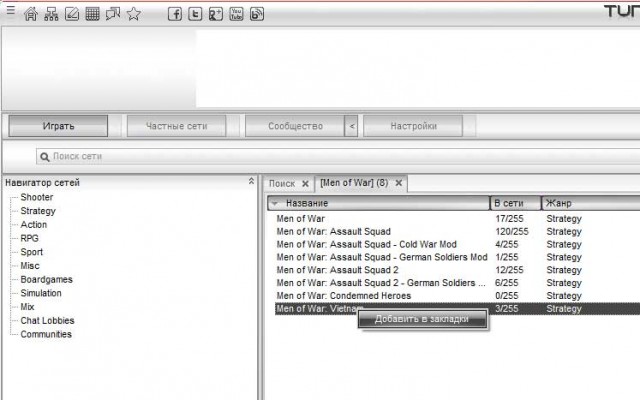The image size is (640, 400).
Task: Click the star bookmarks icon
Action: (x=133, y=14)
